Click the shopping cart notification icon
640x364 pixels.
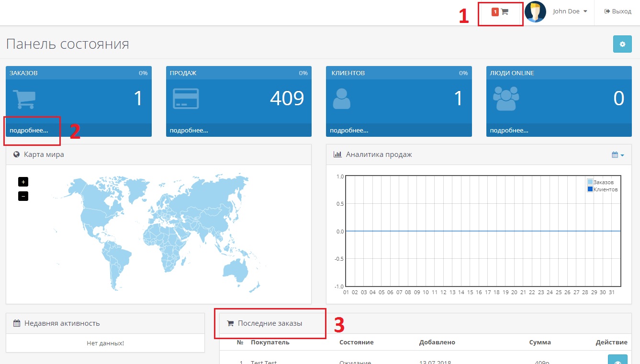click(x=505, y=12)
